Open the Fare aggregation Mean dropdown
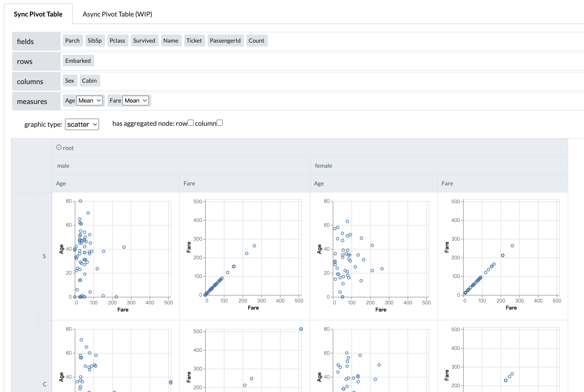 click(135, 100)
